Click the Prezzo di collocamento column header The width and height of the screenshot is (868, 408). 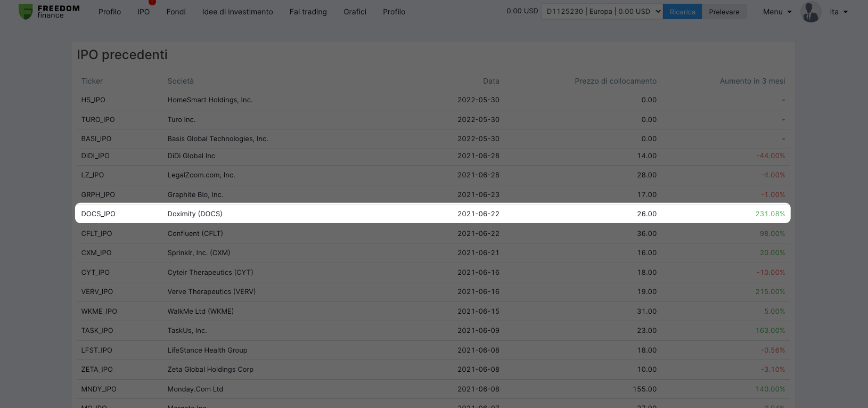click(616, 81)
